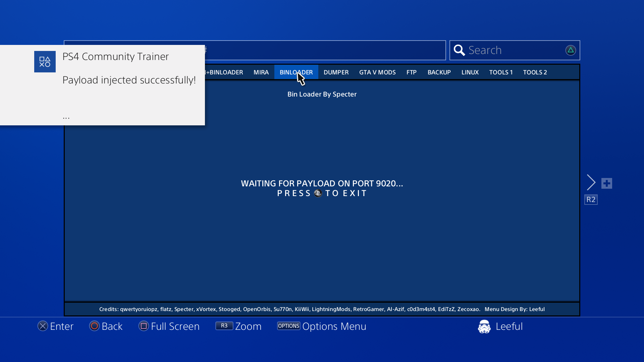Click the cross Enter button icon
This screenshot has height=362, width=644.
pos(43,326)
